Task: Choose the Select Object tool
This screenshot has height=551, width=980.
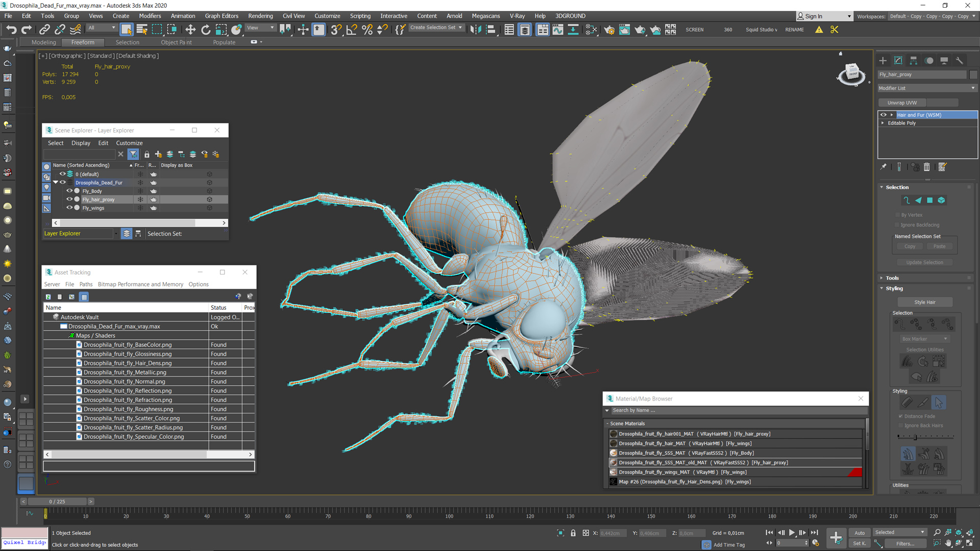Action: click(x=127, y=30)
